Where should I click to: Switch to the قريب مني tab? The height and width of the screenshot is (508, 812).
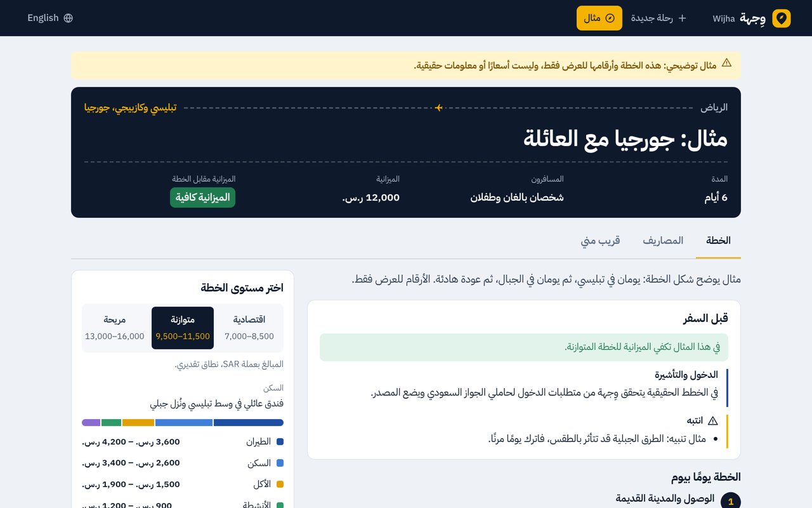pyautogui.click(x=601, y=241)
